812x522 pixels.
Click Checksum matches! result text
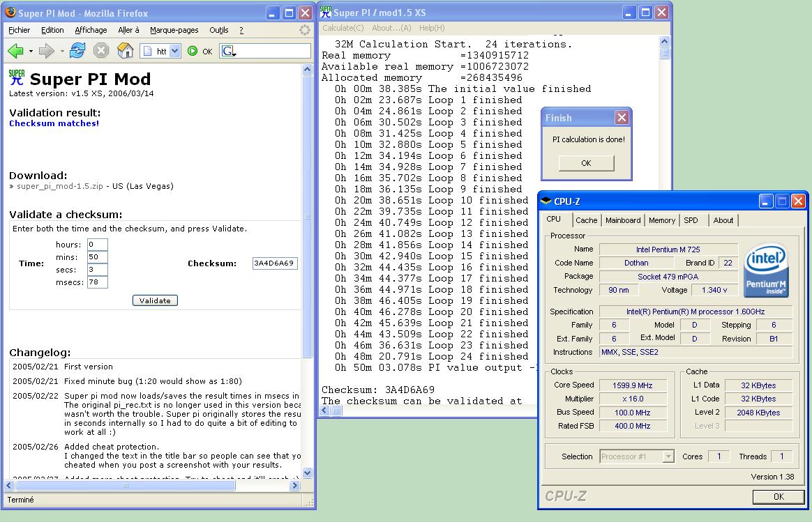click(54, 123)
